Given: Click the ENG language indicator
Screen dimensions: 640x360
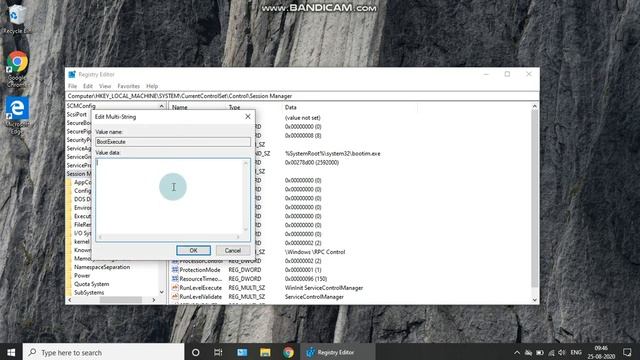Looking at the screenshot, I should pyautogui.click(x=576, y=352).
